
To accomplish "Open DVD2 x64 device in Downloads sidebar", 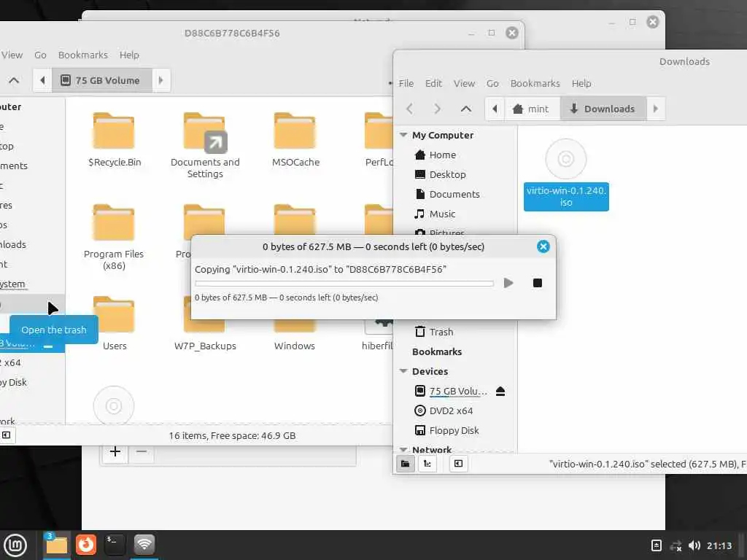I will (x=450, y=411).
